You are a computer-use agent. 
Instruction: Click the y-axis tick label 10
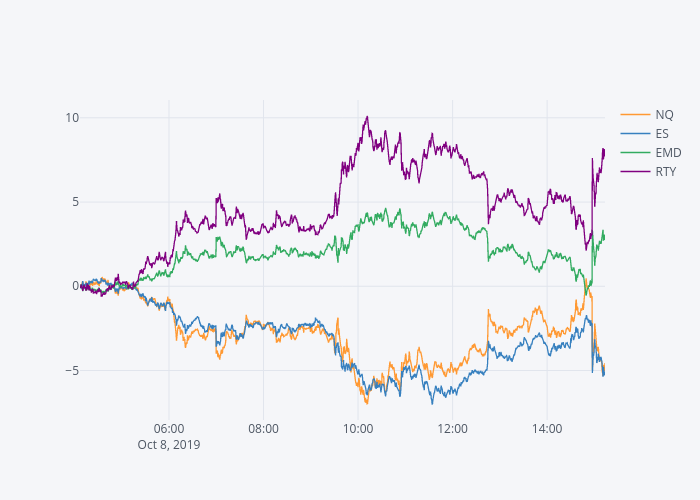pos(72,118)
